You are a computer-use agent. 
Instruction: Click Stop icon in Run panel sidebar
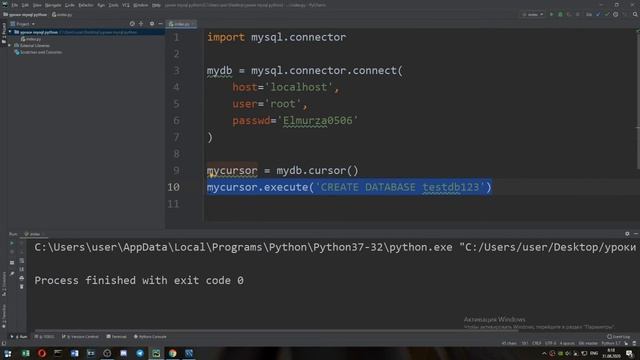[12, 252]
